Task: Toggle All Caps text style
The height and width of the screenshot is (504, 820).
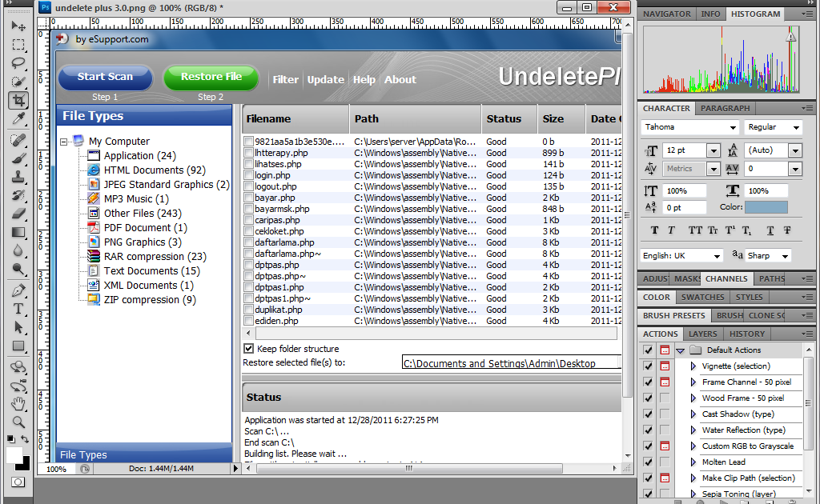Action: (695, 230)
